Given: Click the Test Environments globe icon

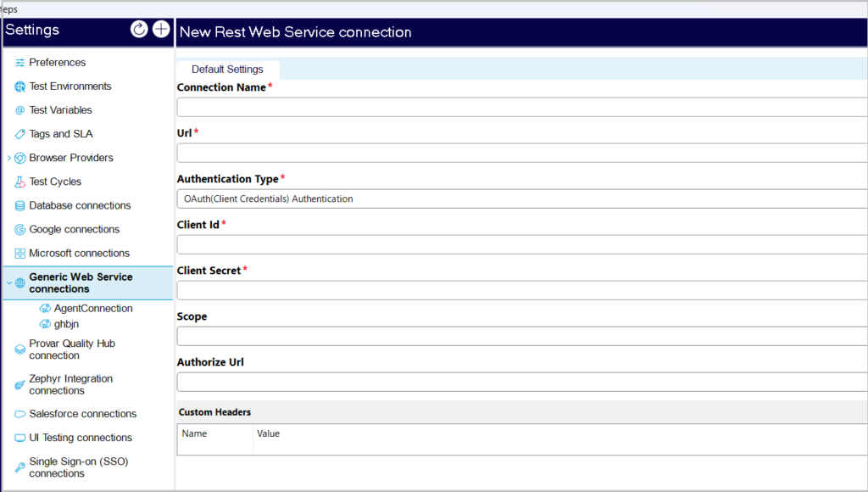Looking at the screenshot, I should pyautogui.click(x=20, y=87).
